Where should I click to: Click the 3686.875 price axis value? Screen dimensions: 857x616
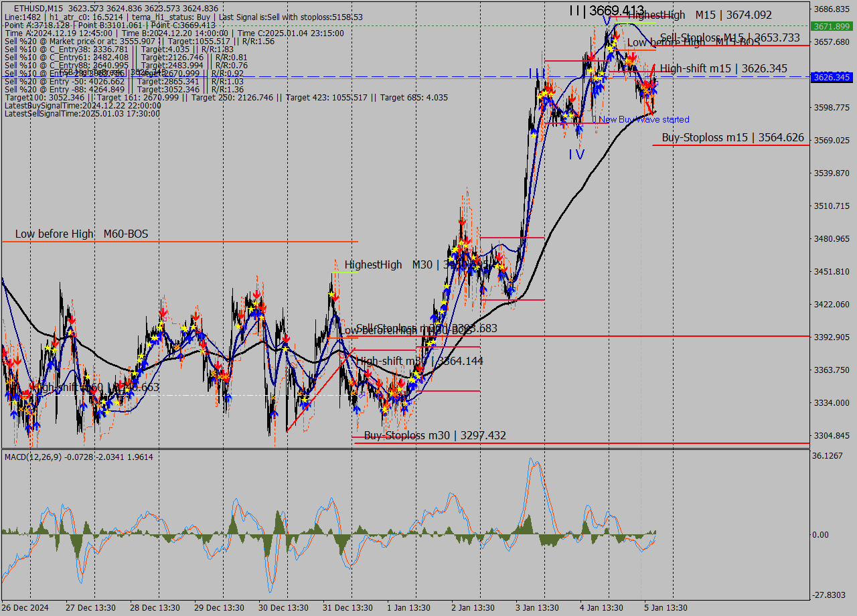pyautogui.click(x=832, y=9)
